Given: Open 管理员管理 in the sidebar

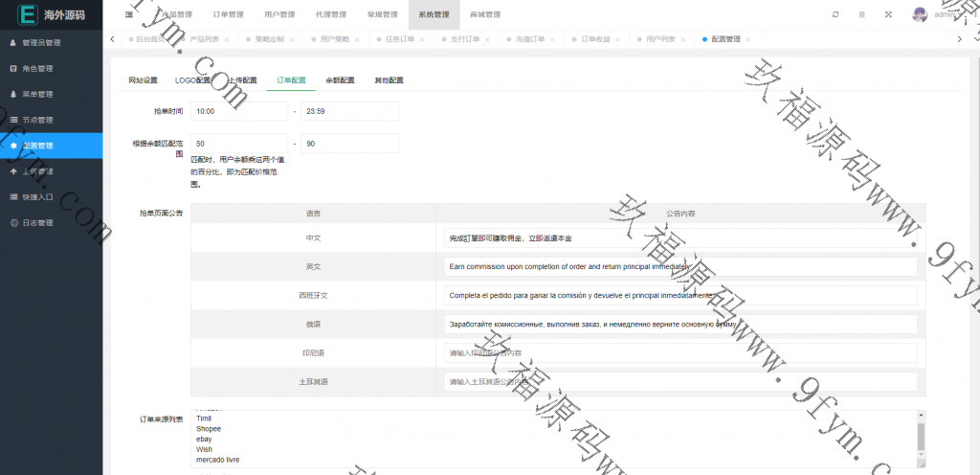Looking at the screenshot, I should pyautogui.click(x=41, y=43).
